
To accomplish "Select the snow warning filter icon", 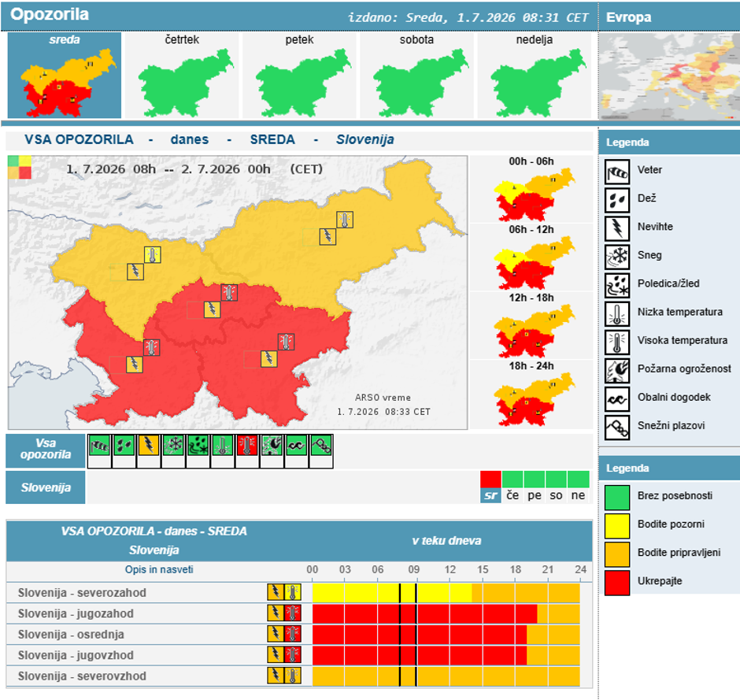I will click(x=173, y=446).
